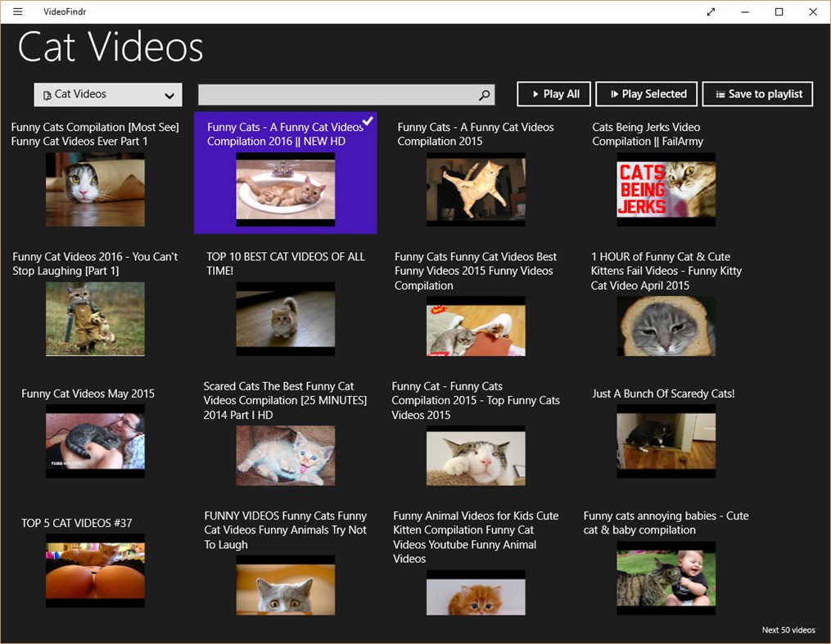Open the cat-in-sink thumbnail of Compilation 2016
This screenshot has height=644, width=831.
(285, 190)
